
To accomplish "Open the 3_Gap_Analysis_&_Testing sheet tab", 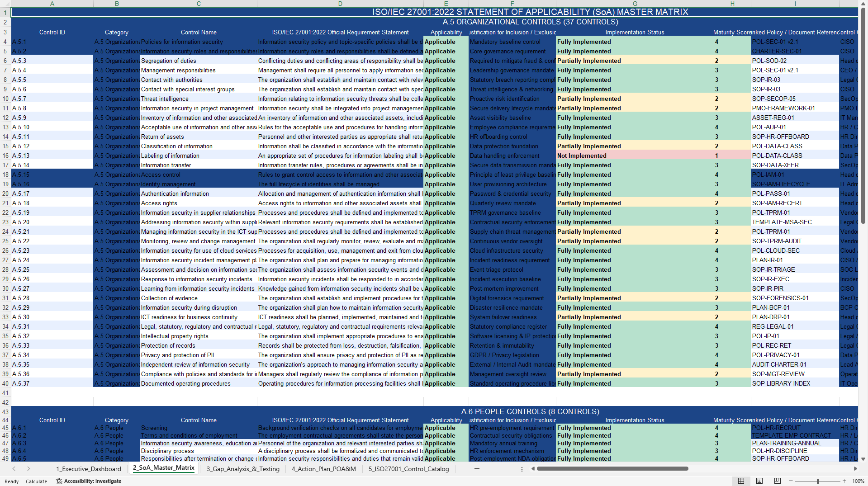I will click(x=243, y=469).
